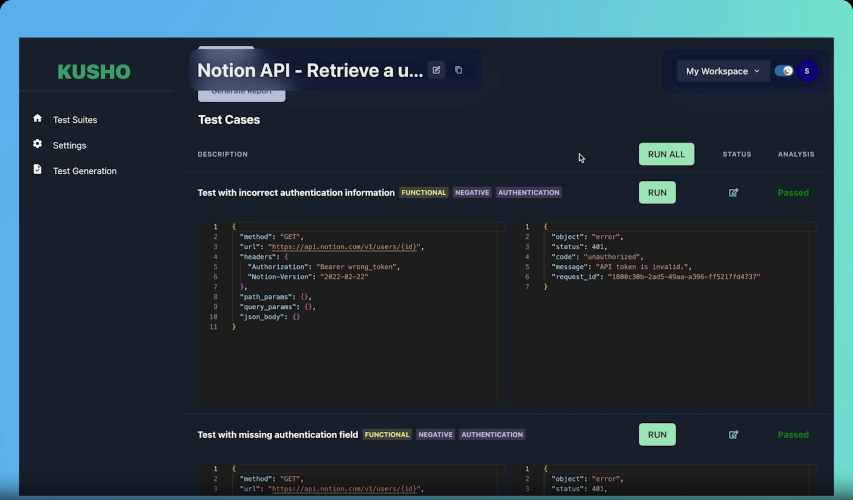Click the "Notion-Version" header line
Image resolution: width=853 pixels, height=500 pixels.
[308, 276]
